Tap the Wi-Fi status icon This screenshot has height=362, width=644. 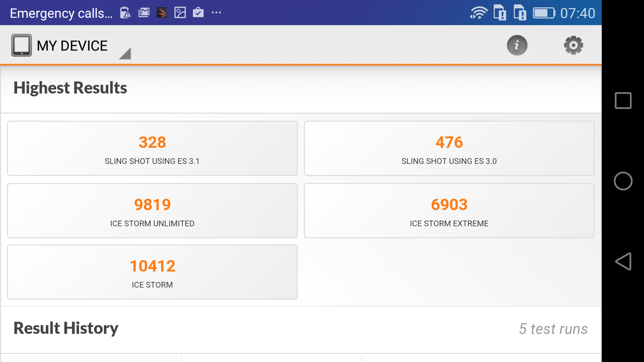point(479,13)
